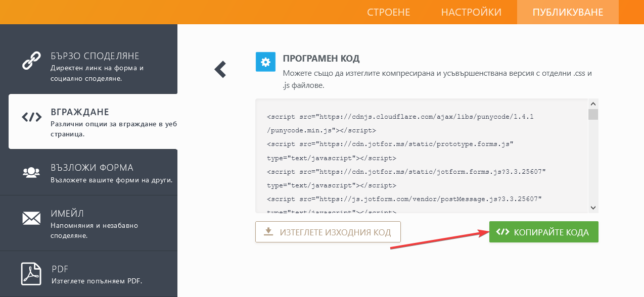Click the download arrow icon in the source code button
Viewport: 644px width, 297px height.
pyautogui.click(x=268, y=232)
